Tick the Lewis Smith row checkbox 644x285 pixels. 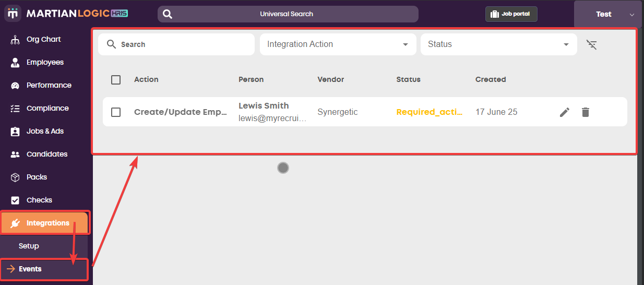click(116, 112)
